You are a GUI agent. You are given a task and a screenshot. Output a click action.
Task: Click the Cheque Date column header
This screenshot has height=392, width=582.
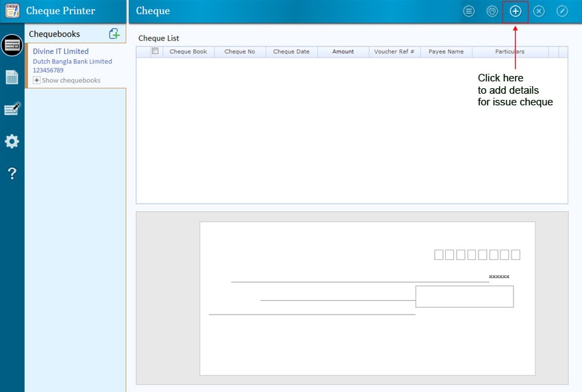point(291,52)
